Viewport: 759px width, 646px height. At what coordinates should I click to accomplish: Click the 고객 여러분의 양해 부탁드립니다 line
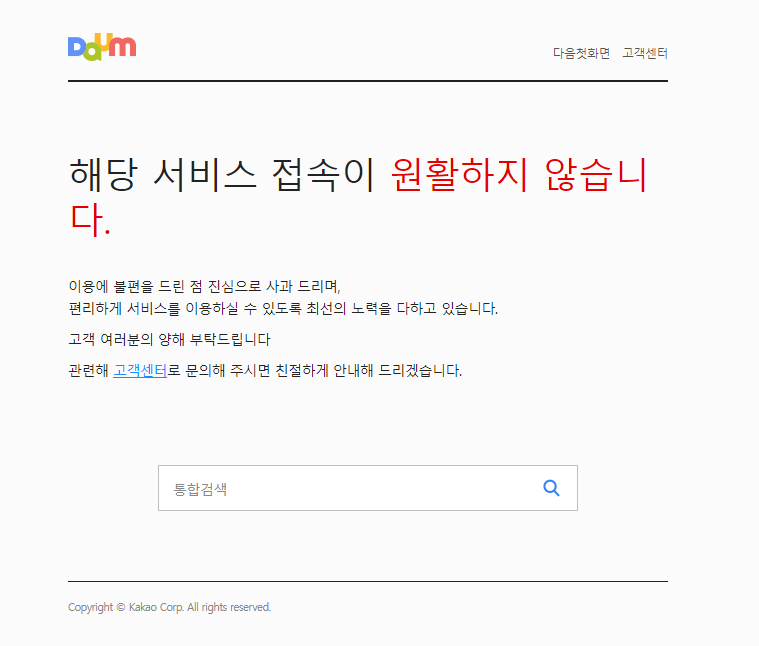[x=169, y=340]
